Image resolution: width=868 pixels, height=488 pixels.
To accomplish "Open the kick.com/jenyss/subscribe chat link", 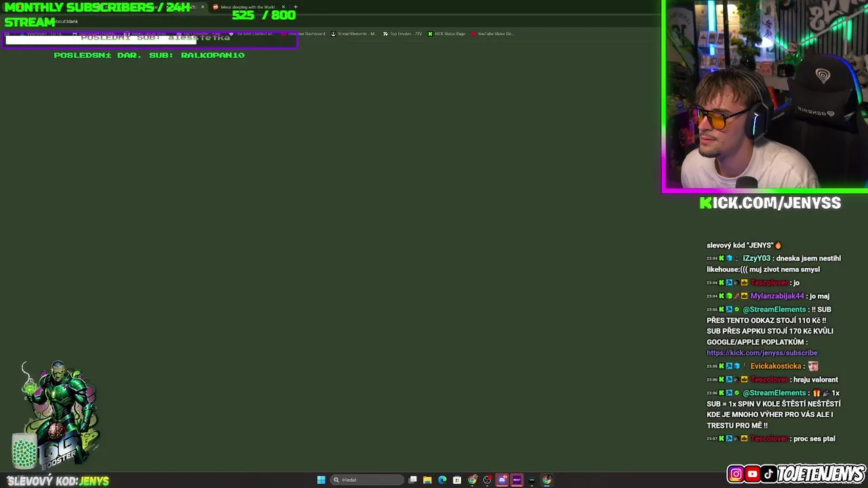I will [762, 352].
